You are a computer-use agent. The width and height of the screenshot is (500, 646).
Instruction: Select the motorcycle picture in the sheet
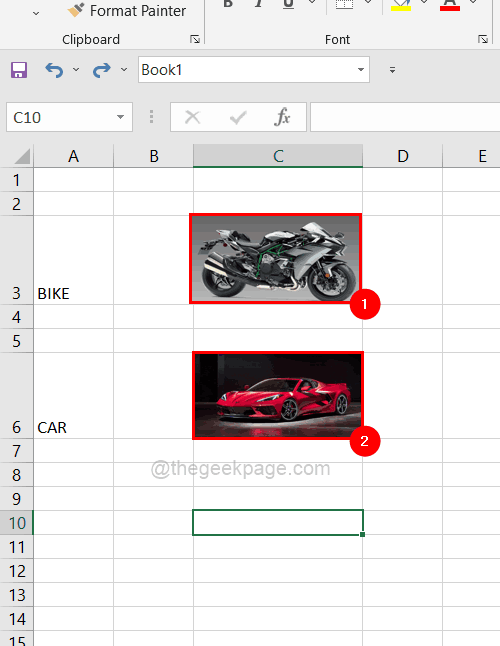click(x=276, y=258)
